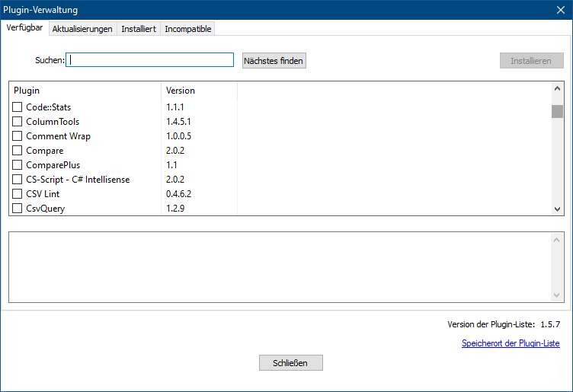573x392 pixels.
Task: Click the plugin list scroll down arrow
Action: coord(557,209)
